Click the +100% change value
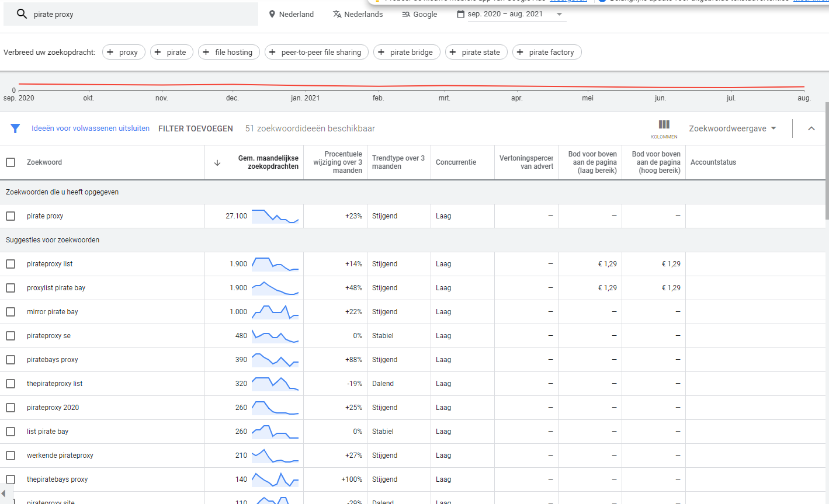The width and height of the screenshot is (829, 504). tap(352, 479)
